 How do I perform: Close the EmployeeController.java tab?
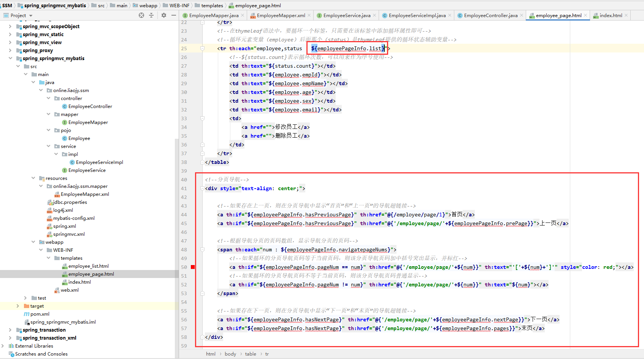522,15
